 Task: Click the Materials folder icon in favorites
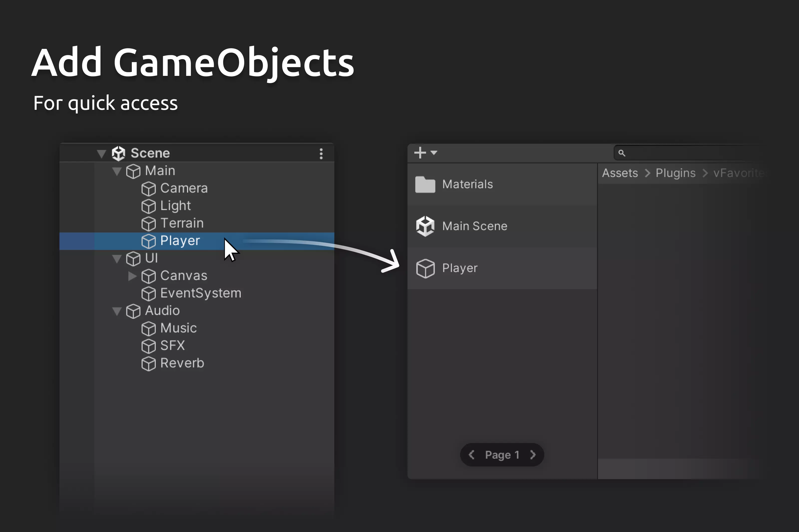tap(425, 185)
